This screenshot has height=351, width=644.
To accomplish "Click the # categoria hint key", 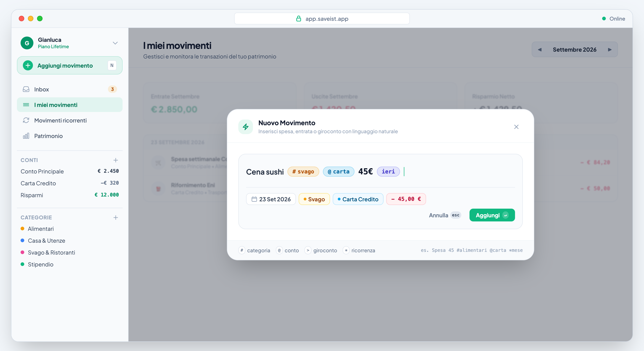I will tap(242, 250).
